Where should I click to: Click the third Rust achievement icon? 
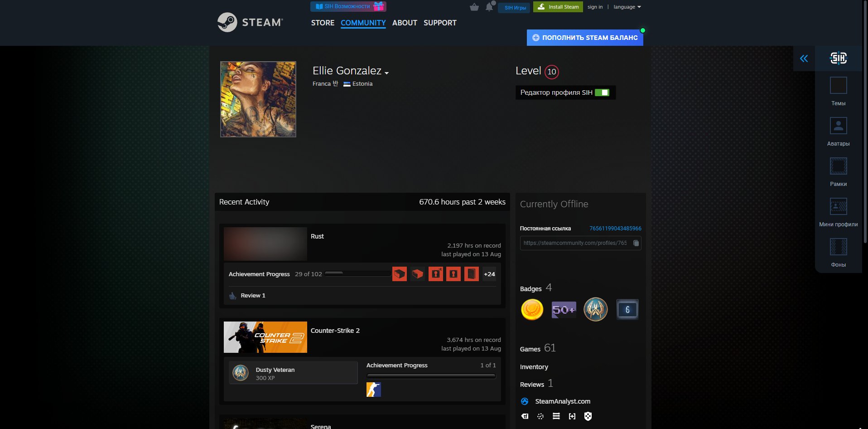(436, 274)
